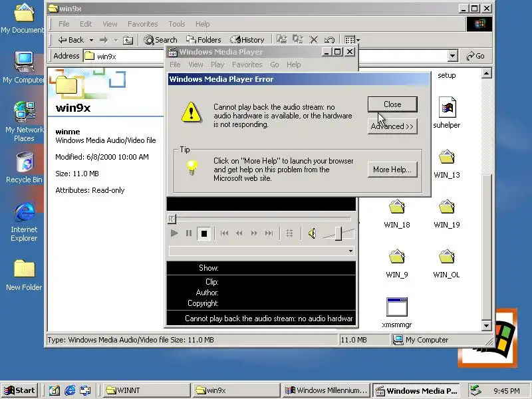Select the WIN_OL cabinet file
The height and width of the screenshot is (399, 532).
pyautogui.click(x=446, y=263)
